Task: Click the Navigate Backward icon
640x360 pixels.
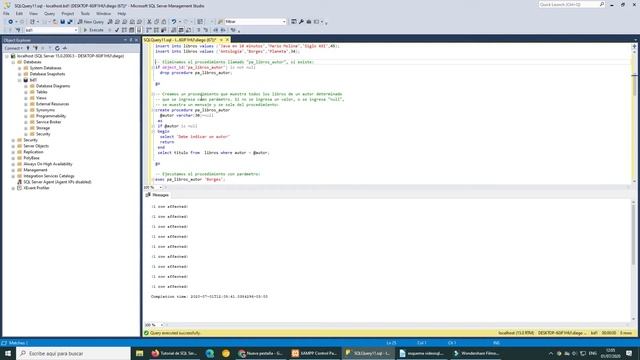Action: [x=10, y=22]
